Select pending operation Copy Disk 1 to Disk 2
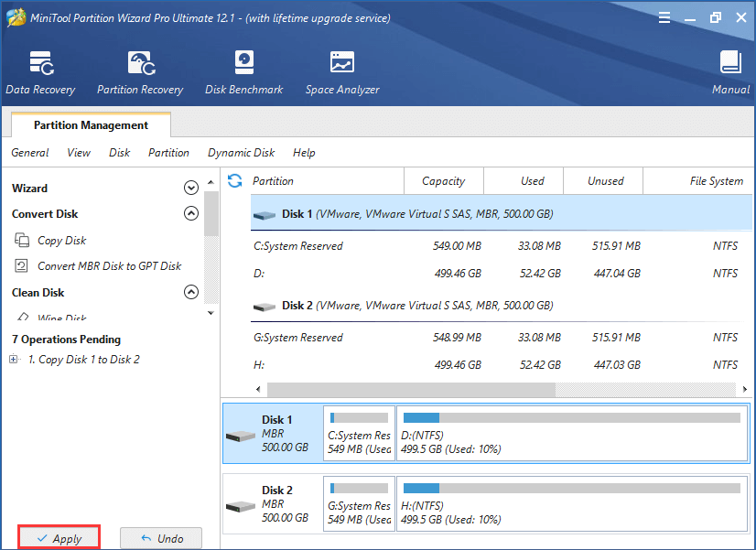 (x=84, y=359)
